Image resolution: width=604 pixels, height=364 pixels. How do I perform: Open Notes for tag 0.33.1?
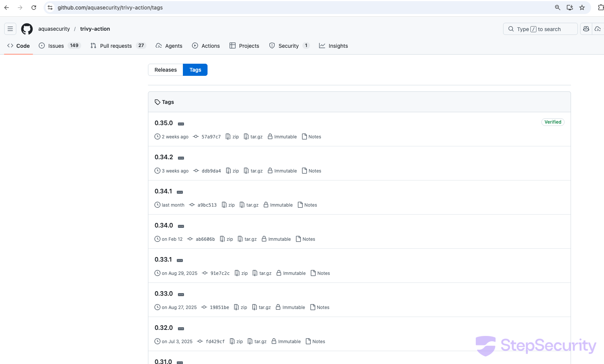(x=320, y=273)
